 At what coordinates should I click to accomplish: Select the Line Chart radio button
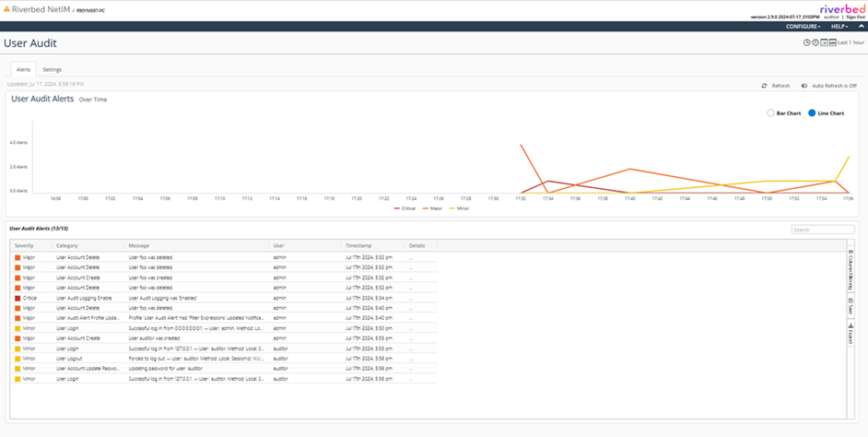812,113
